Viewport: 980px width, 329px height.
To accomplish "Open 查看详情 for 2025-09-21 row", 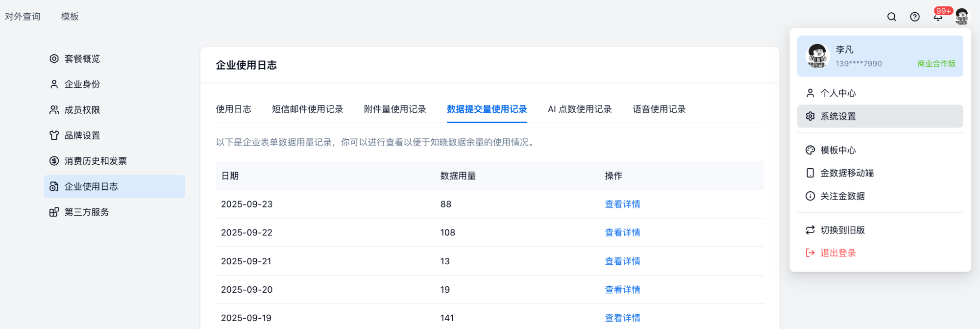I will (x=622, y=261).
